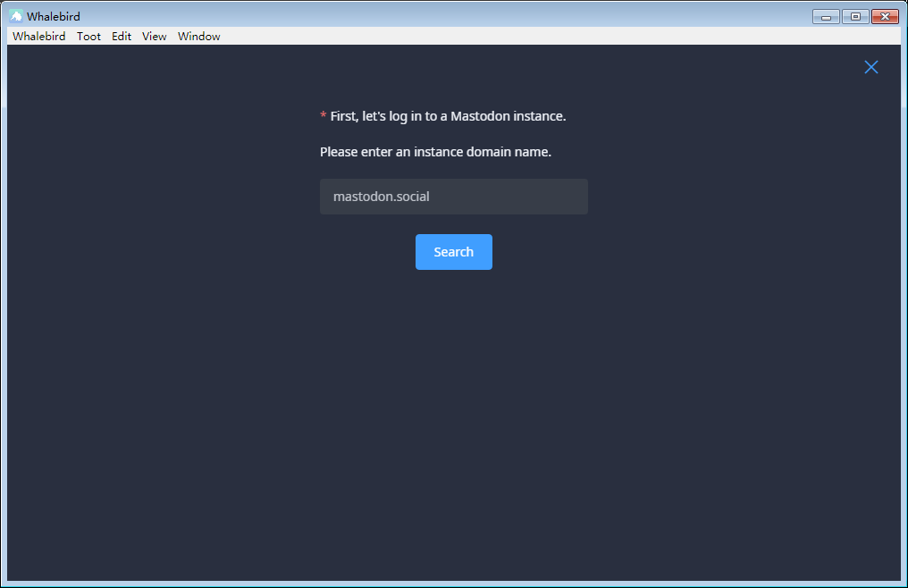908x588 pixels.
Task: Click the empty title bar area
Action: [x=447, y=16]
